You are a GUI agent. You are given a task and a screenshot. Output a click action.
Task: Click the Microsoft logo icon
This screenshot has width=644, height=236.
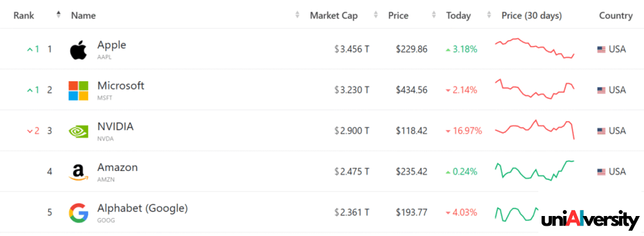(x=79, y=90)
